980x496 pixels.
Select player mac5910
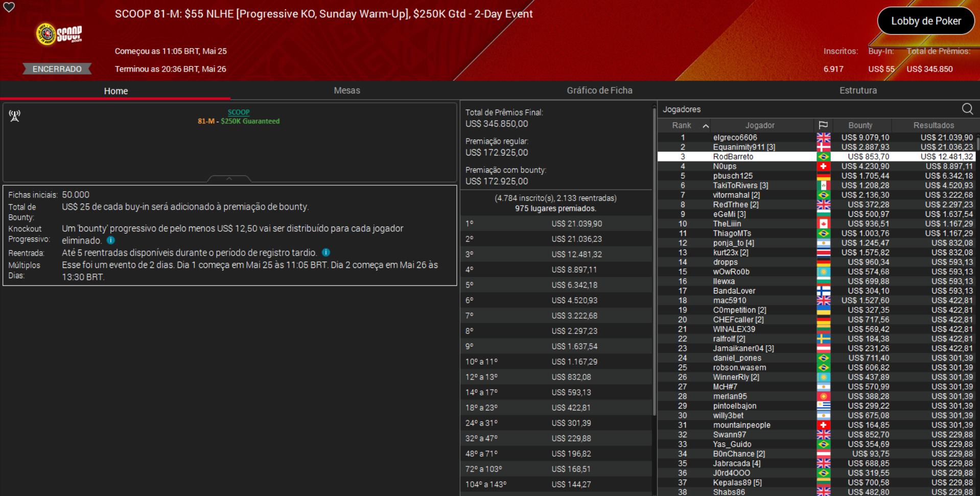729,301
